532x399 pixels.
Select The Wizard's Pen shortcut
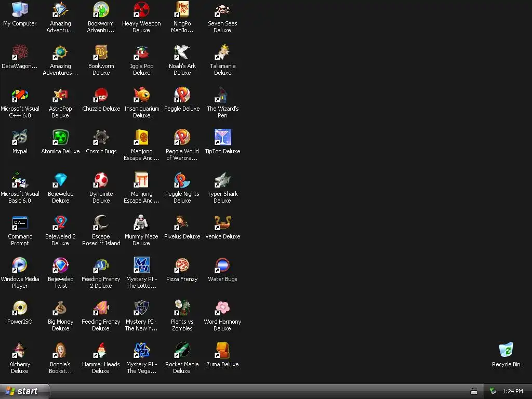click(222, 95)
